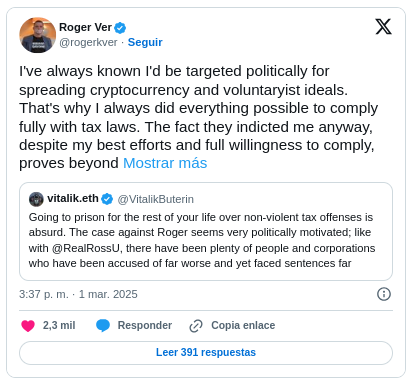Click the 2,3 mil likes count

pyautogui.click(x=59, y=325)
